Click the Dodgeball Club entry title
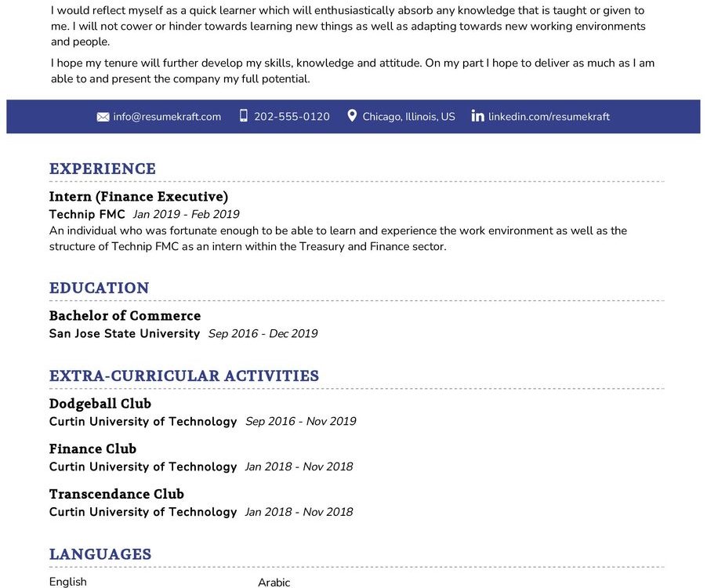Image resolution: width=707 pixels, height=588 pixels. (x=100, y=403)
